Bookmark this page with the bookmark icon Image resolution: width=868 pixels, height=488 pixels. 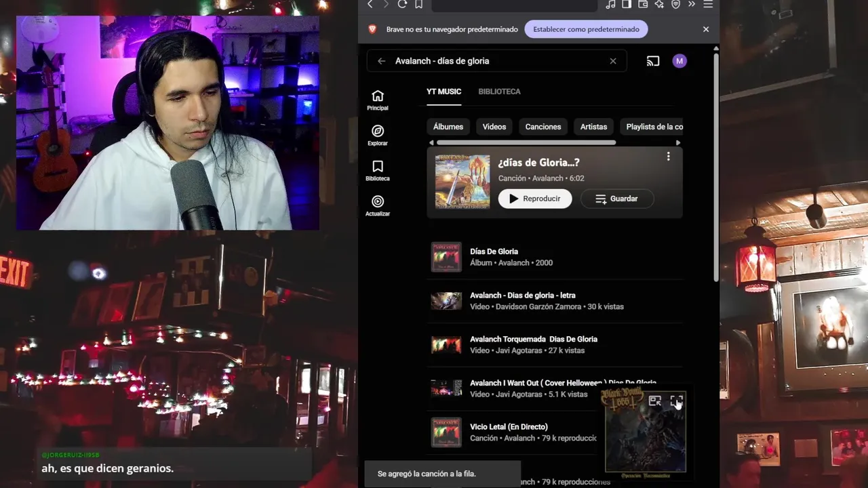tap(418, 4)
